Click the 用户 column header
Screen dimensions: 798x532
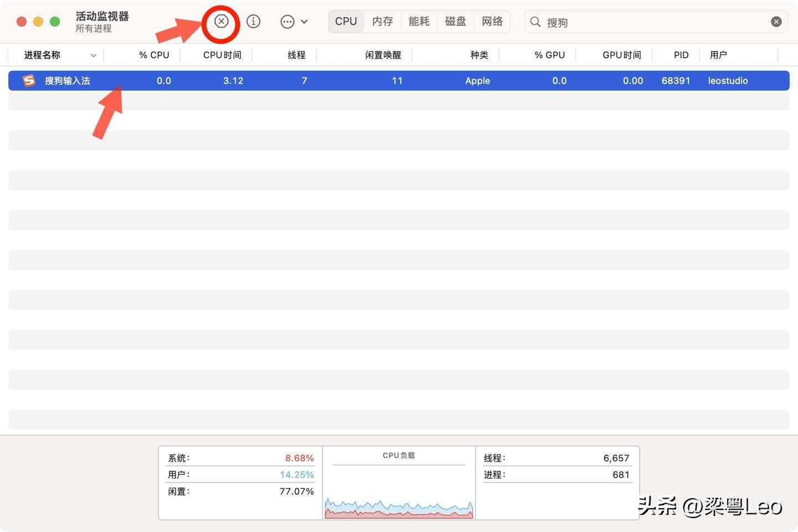coord(718,55)
